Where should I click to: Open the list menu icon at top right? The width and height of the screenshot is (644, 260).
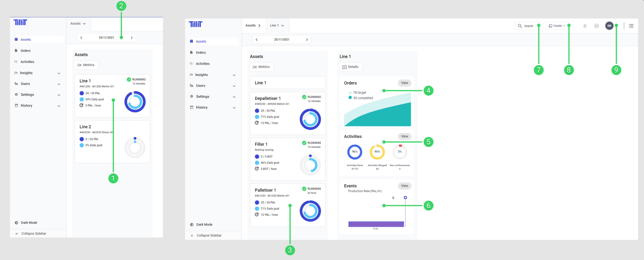[631, 26]
